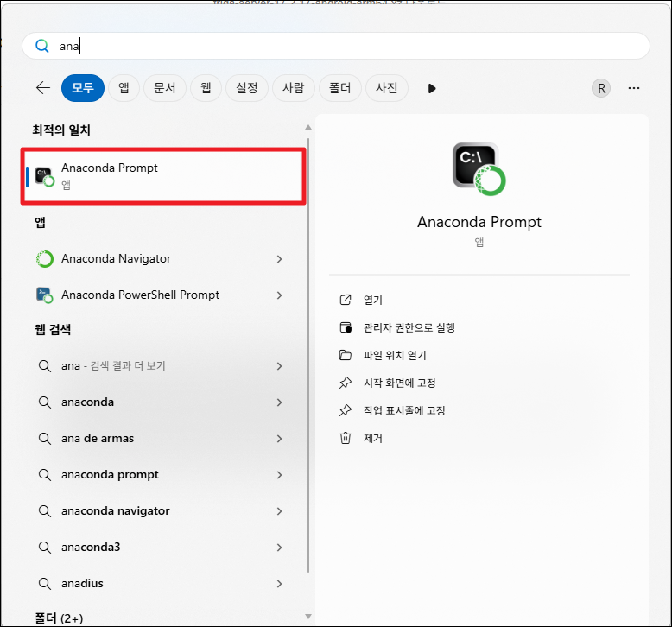Click the search magnifier icon in the search box
Image resolution: width=672 pixels, height=627 pixels.
pos(42,46)
